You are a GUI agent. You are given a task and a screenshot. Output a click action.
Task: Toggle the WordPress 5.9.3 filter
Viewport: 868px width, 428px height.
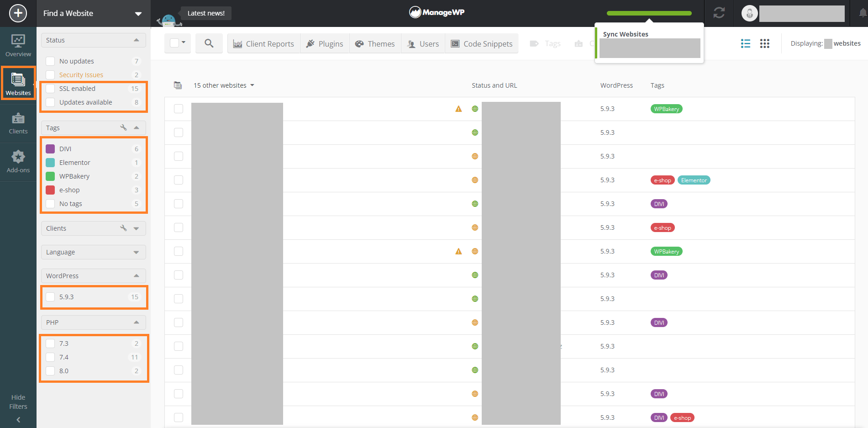click(50, 297)
